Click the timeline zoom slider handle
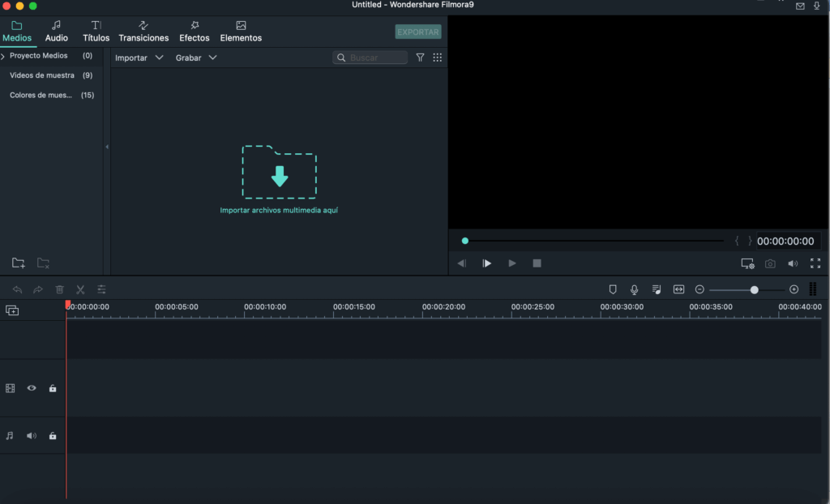This screenshot has height=504, width=830. [755, 289]
